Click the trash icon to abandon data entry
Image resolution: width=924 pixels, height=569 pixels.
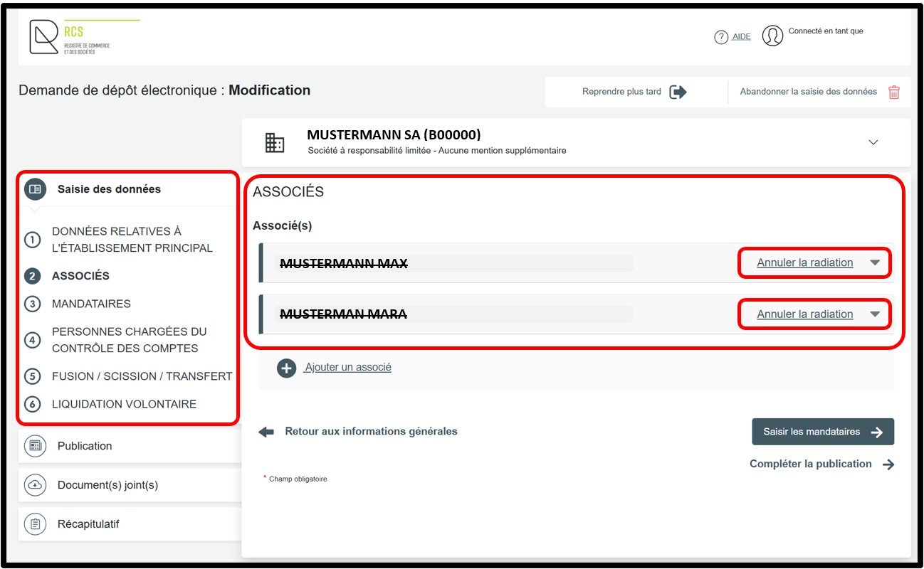[894, 92]
